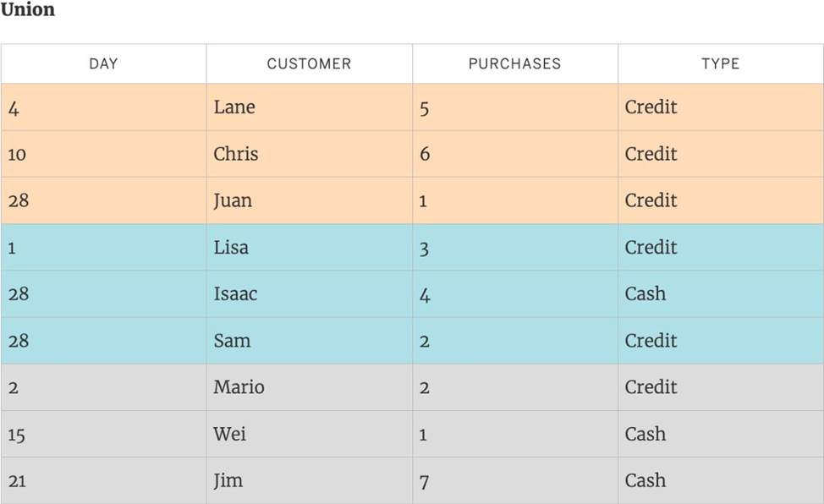Click the Union heading text

coord(27,10)
